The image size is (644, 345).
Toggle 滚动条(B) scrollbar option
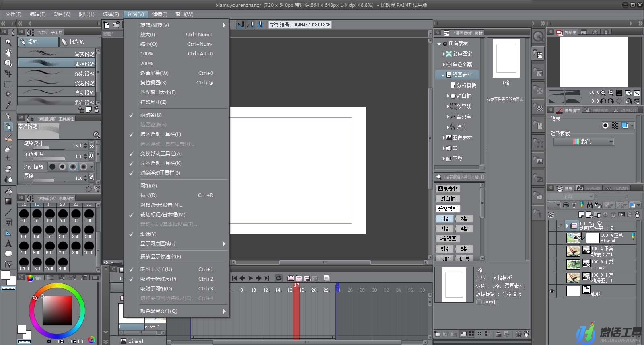tap(177, 115)
